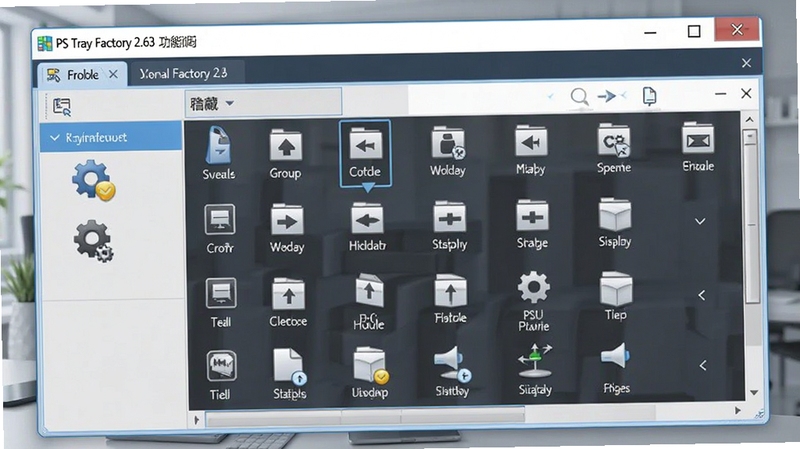The height and width of the screenshot is (449, 800).
Task: Close the tab bar with the X
Action: click(x=746, y=63)
